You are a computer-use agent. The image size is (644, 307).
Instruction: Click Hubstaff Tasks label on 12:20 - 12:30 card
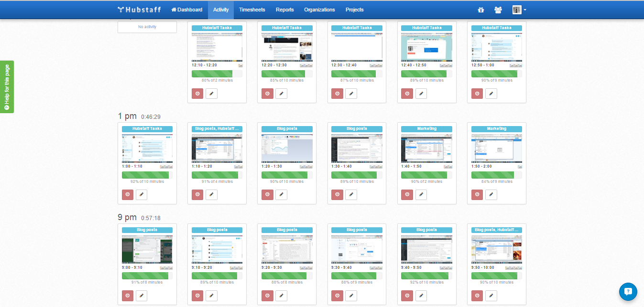tap(287, 28)
